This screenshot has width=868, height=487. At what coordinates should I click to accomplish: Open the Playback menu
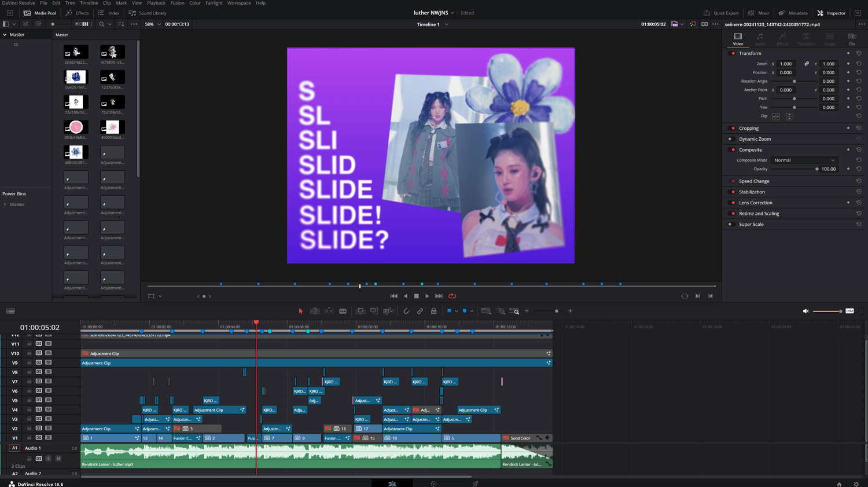[x=156, y=3]
